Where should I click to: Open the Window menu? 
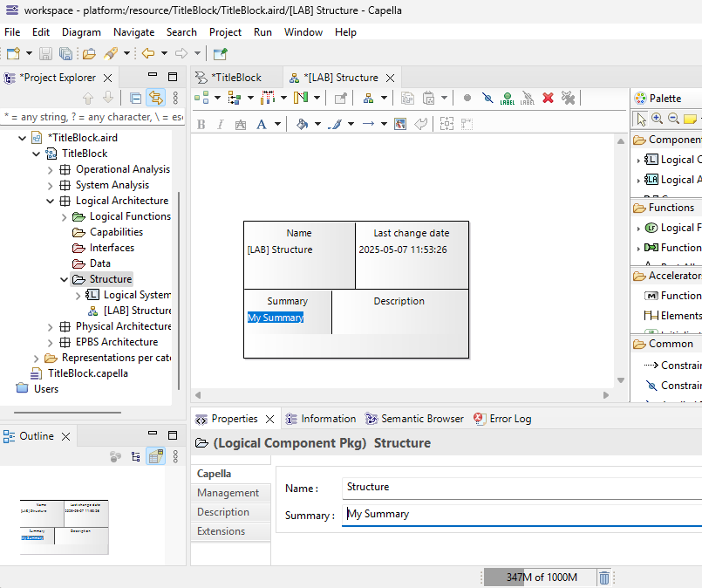point(303,32)
